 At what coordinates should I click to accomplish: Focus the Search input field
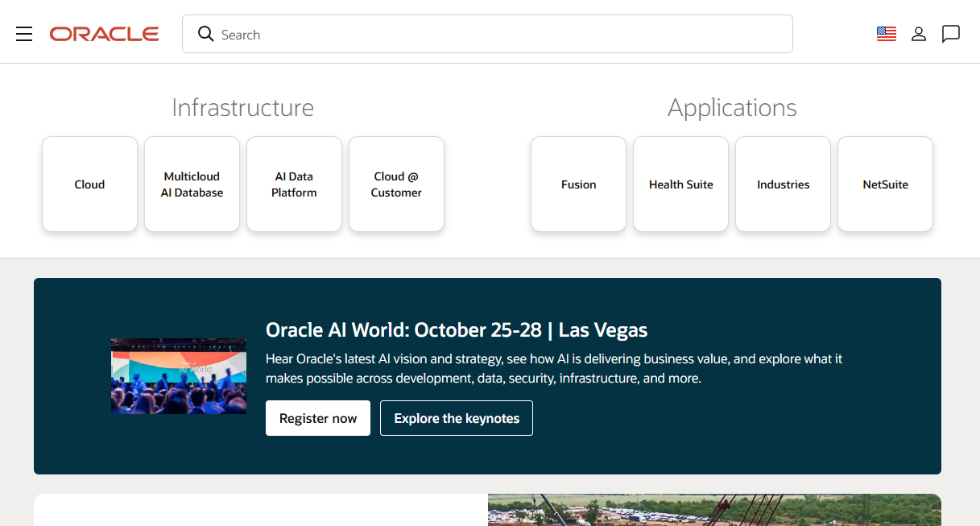tap(487, 34)
